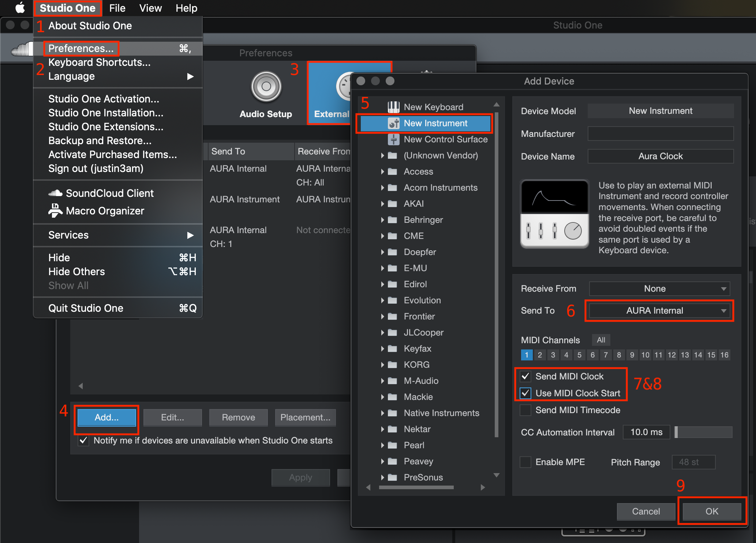Click the Edit... button
The width and height of the screenshot is (756, 543).
[x=172, y=417]
